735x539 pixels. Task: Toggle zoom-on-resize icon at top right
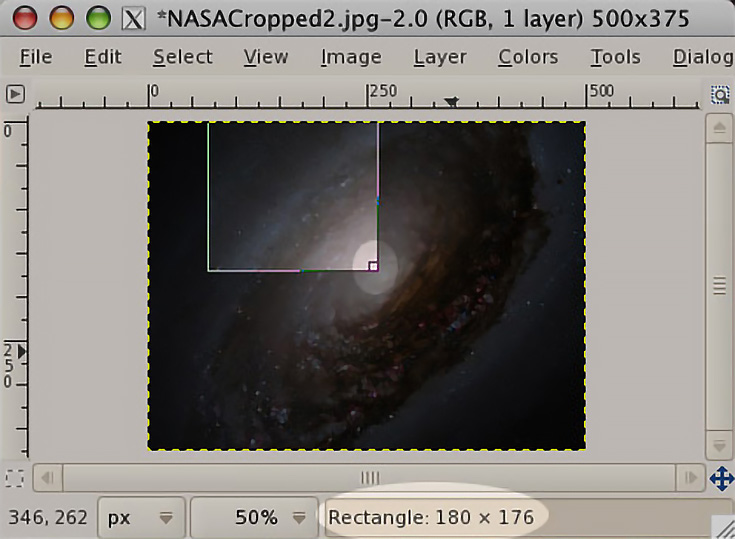pyautogui.click(x=720, y=95)
